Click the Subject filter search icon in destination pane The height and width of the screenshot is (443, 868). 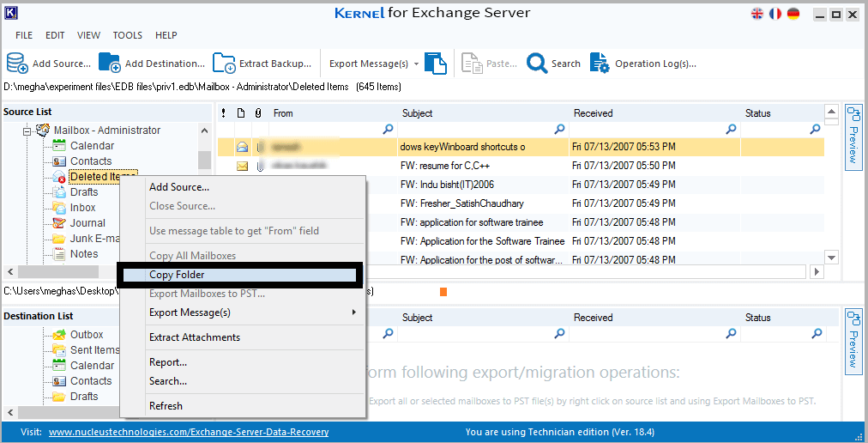tap(560, 333)
